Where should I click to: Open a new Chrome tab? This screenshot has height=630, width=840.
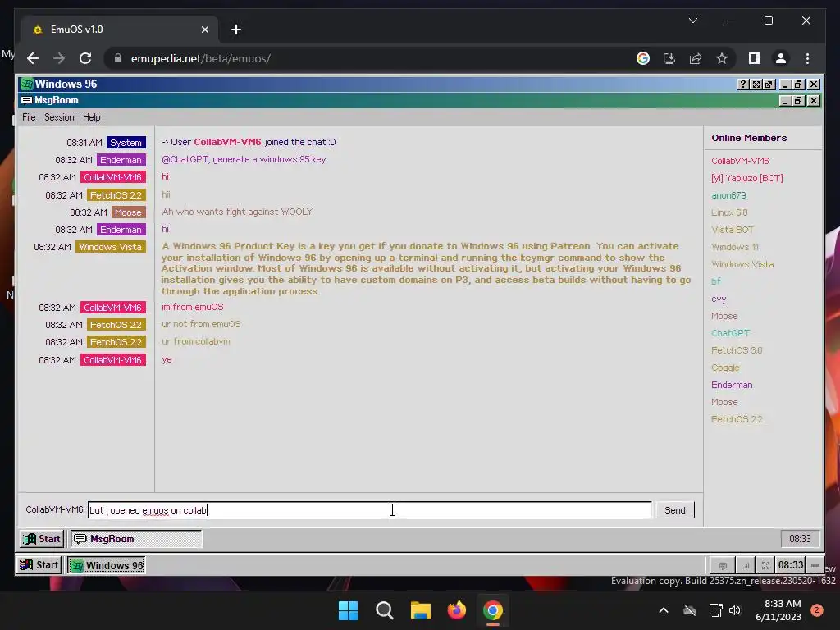point(236,30)
